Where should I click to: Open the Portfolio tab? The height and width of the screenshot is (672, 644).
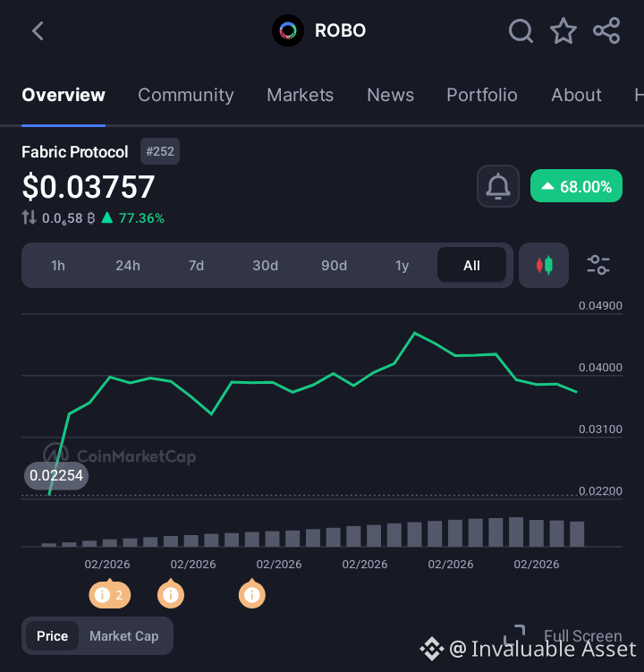tap(482, 95)
